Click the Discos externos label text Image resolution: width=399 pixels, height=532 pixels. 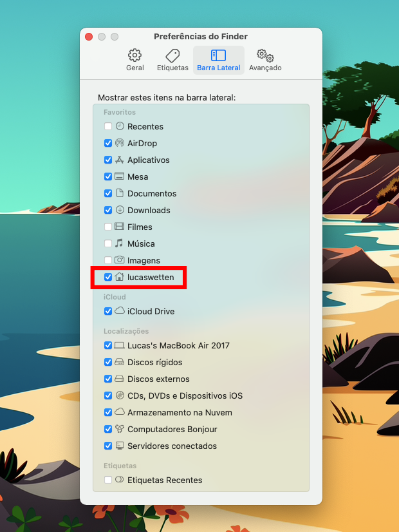click(x=158, y=379)
